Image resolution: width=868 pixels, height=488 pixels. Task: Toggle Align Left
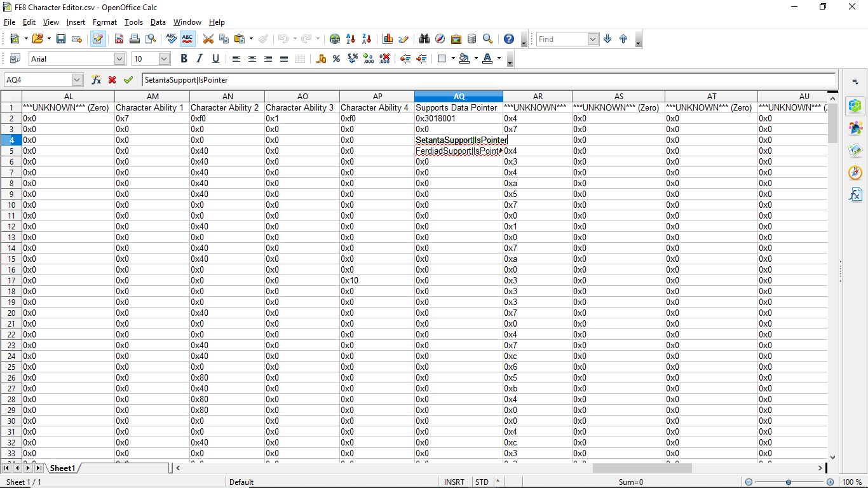(236, 59)
